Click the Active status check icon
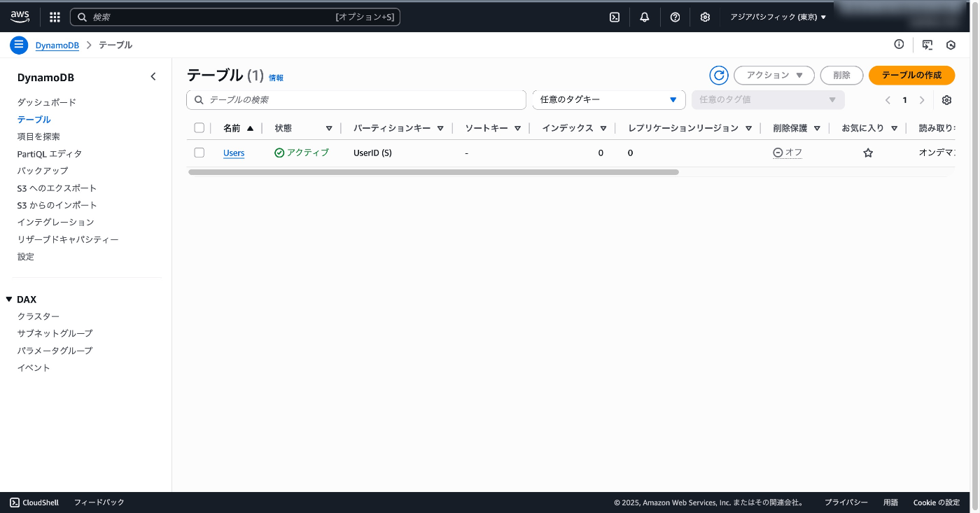The width and height of the screenshot is (980, 513). (279, 153)
